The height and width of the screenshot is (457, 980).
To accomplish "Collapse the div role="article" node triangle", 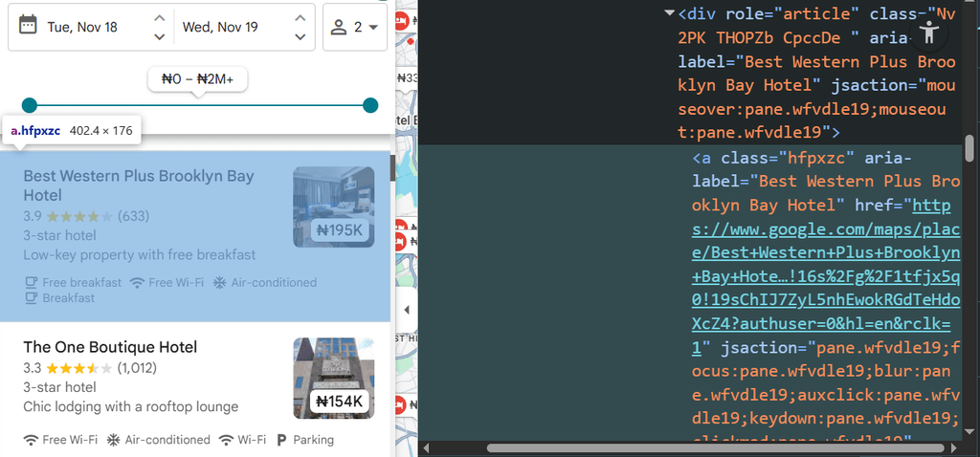I will (669, 14).
